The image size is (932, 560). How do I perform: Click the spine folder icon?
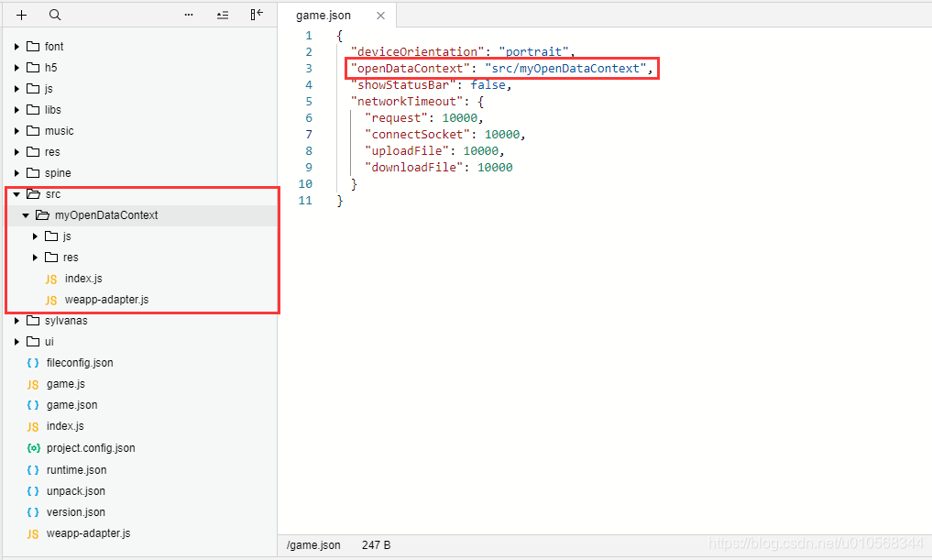pyautogui.click(x=33, y=173)
